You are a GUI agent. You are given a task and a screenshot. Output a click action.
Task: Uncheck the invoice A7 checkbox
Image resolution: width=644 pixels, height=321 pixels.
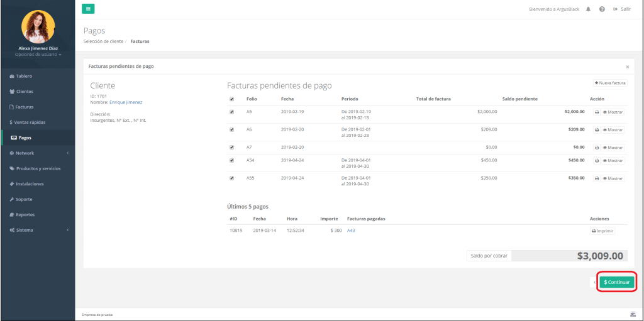point(231,147)
